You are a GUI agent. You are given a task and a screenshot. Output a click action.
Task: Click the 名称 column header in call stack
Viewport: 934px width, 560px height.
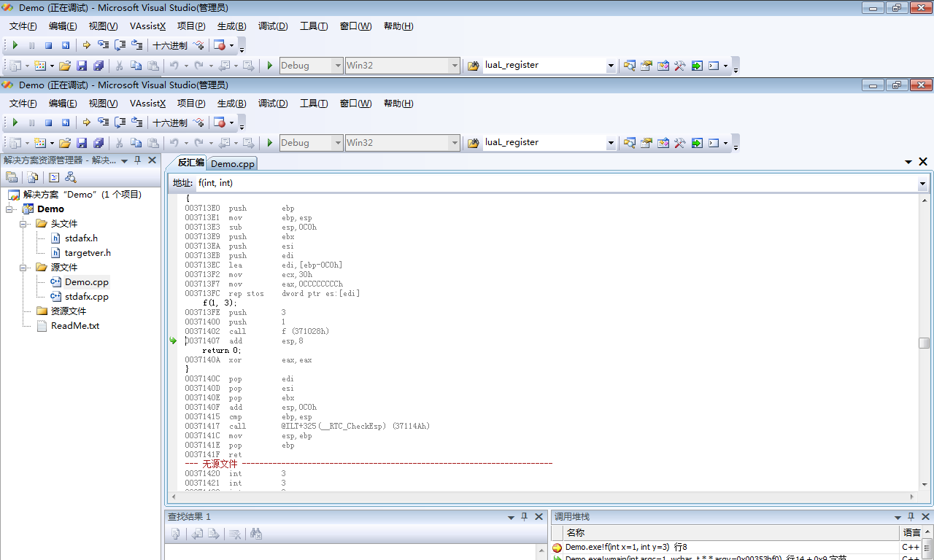(576, 533)
